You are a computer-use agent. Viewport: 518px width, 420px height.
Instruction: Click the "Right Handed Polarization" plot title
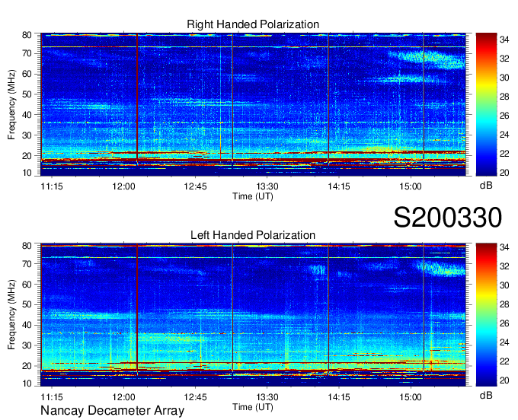click(253, 24)
